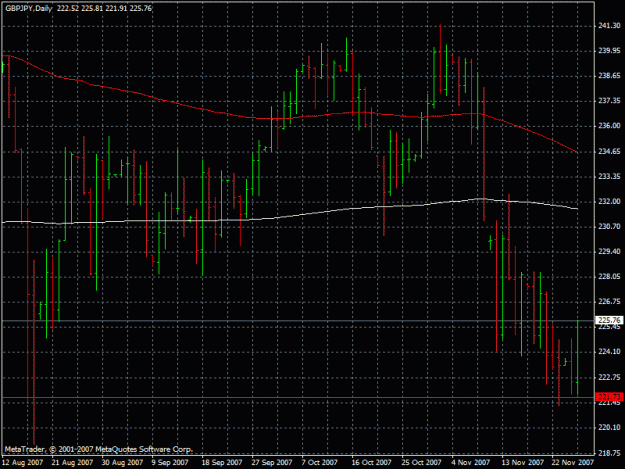Screen dimensions: 625x469
Task: Click the 18 Sep 2007 date label
Action: tap(222, 463)
